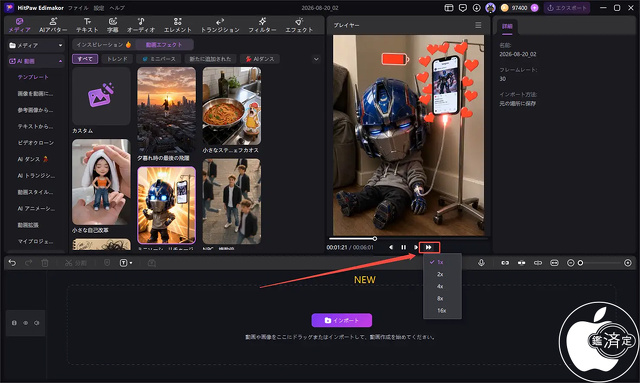The image size is (640, 383).
Task: Select 動画スタイル… sidebar item
Action: (x=35, y=192)
